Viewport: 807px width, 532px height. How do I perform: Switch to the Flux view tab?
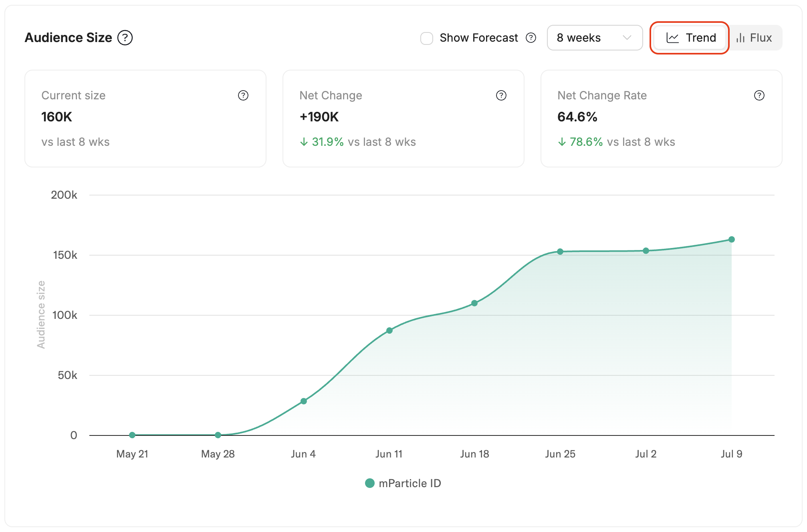click(x=754, y=38)
